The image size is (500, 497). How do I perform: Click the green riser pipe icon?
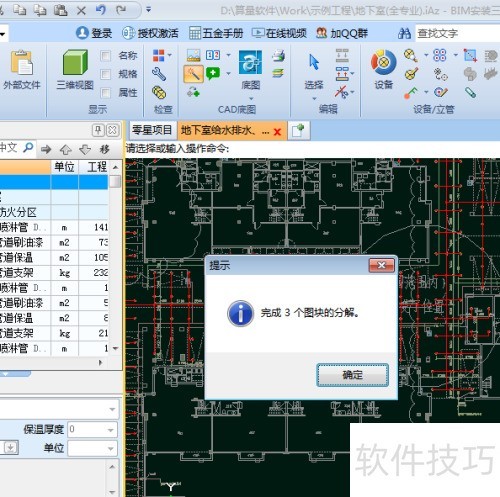coord(411,92)
